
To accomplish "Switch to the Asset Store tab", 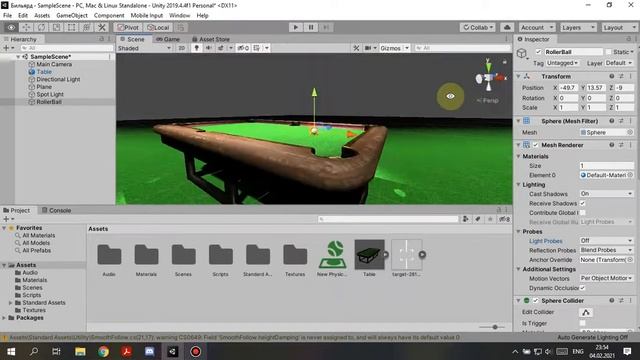I will tap(211, 39).
